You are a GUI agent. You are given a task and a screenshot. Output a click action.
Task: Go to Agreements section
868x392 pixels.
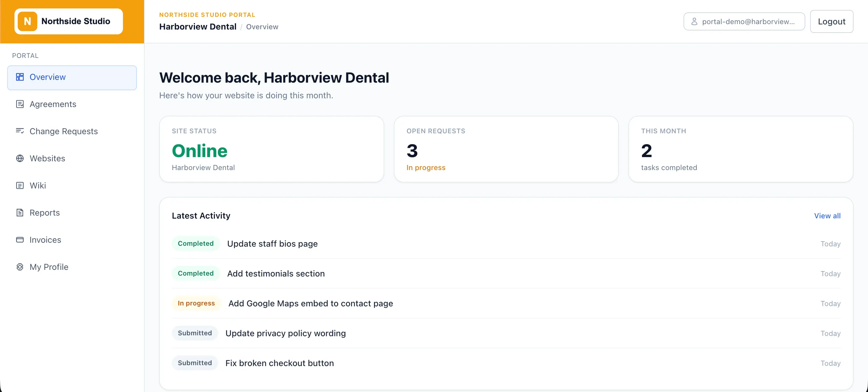pyautogui.click(x=72, y=104)
